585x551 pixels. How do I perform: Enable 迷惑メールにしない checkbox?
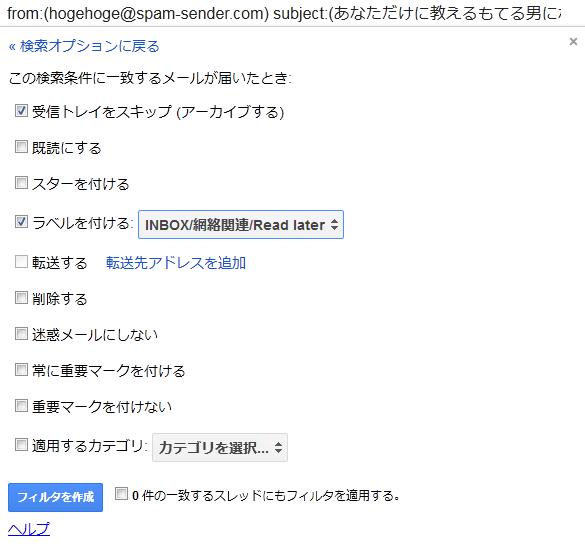pos(21,334)
